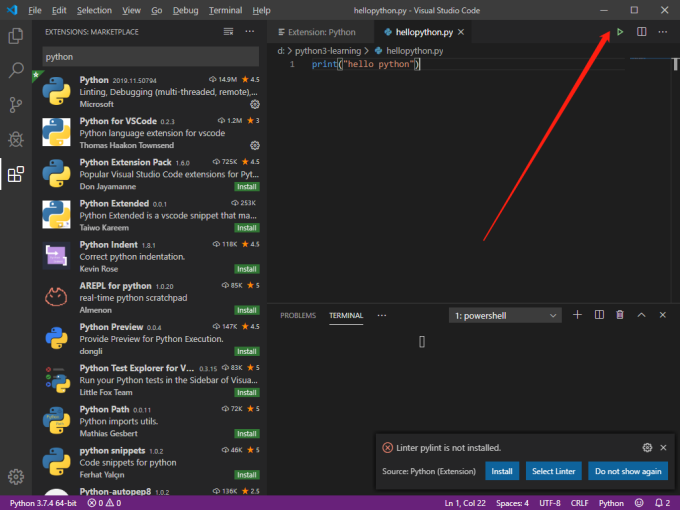This screenshot has width=680, height=510.
Task: Open the Source Control view
Action: 16,105
